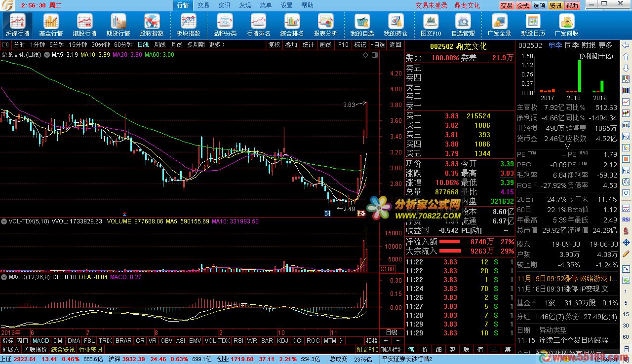Viewport: 632px width, 364px height.
Task: Click the blue move-arrows sidebar icon
Action: (x=626, y=242)
